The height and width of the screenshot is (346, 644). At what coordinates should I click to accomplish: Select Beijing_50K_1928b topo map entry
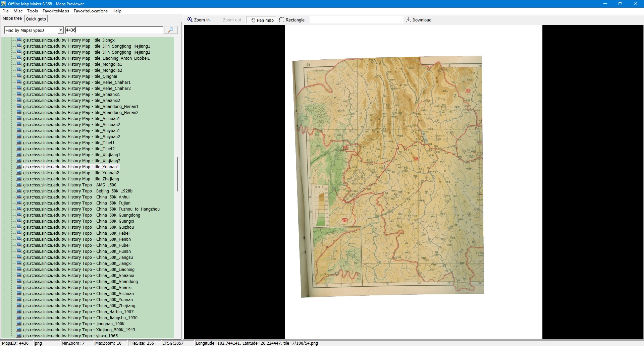coord(77,191)
